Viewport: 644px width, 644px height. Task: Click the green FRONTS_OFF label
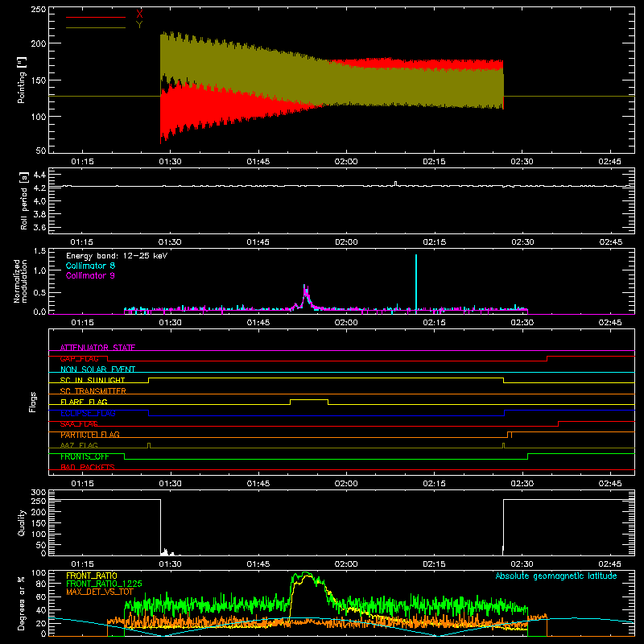85,456
